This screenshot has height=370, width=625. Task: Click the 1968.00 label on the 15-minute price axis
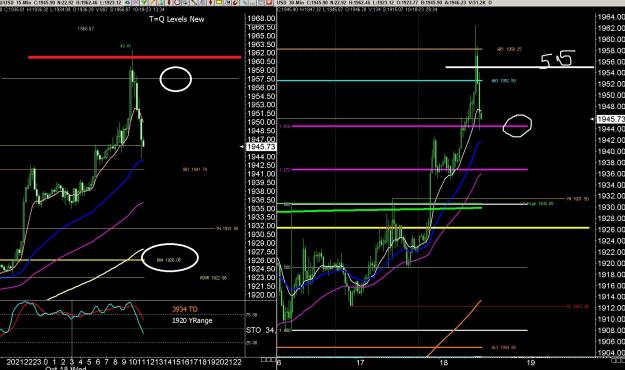[x=261, y=19]
